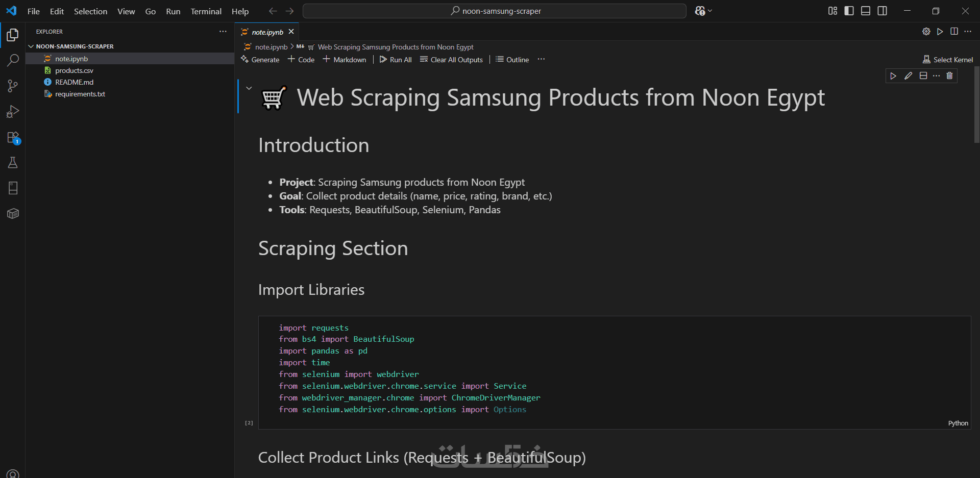Delete the selected markdown cell
Viewport: 980px width, 478px height.
click(x=949, y=76)
